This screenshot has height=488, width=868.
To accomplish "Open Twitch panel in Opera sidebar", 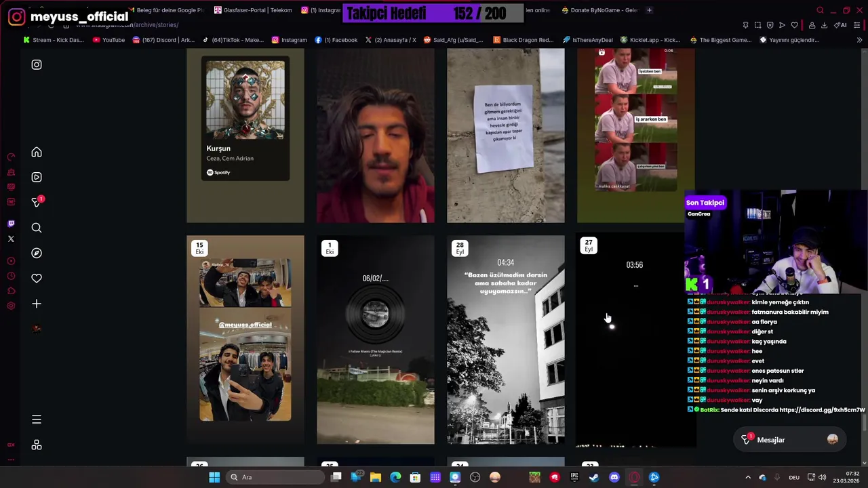I will click(x=11, y=224).
